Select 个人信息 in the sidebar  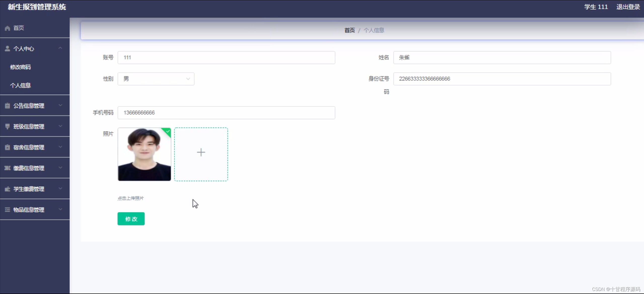pyautogui.click(x=20, y=85)
